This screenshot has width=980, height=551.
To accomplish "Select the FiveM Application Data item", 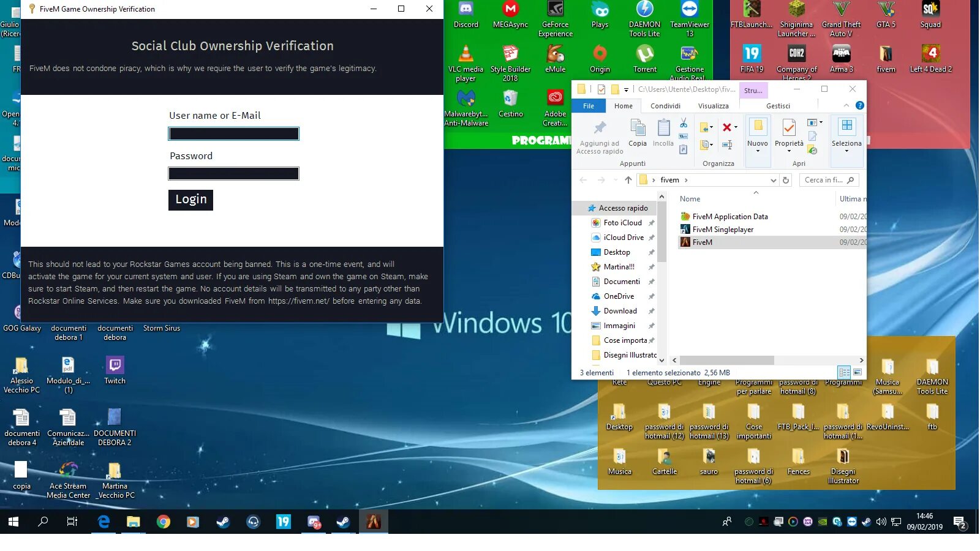I will (x=730, y=217).
